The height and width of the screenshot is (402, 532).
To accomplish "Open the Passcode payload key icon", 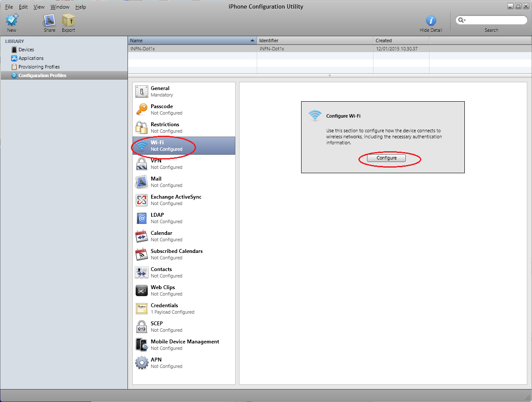I will (142, 109).
